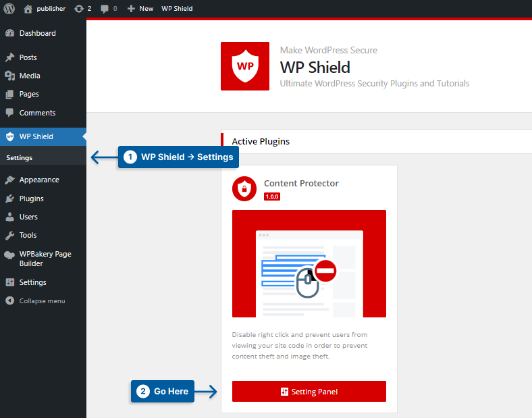Open the Pages menu
The width and height of the screenshot is (532, 418).
click(x=43, y=94)
